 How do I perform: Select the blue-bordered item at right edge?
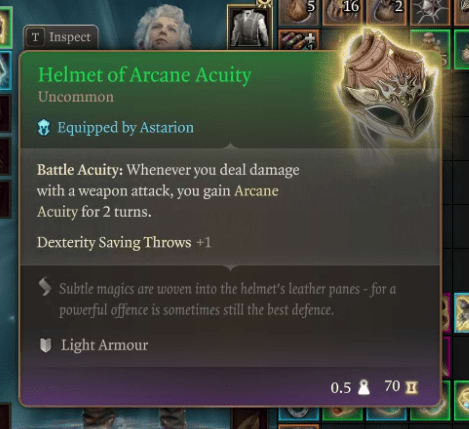462,313
